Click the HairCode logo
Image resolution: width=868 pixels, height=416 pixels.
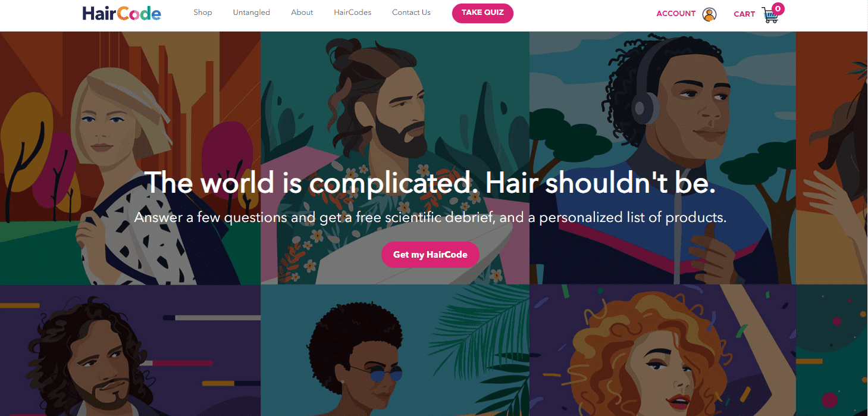tap(121, 13)
